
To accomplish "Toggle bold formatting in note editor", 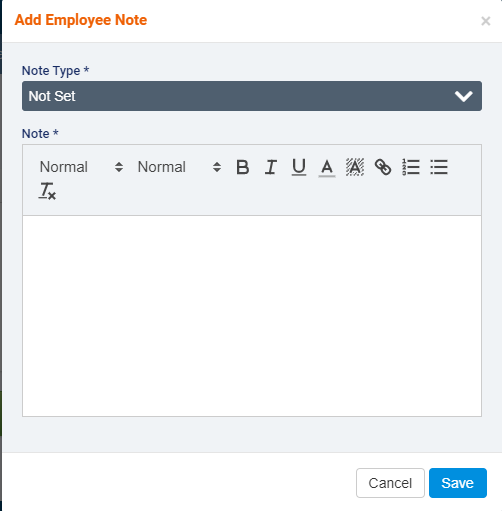I will pyautogui.click(x=243, y=167).
